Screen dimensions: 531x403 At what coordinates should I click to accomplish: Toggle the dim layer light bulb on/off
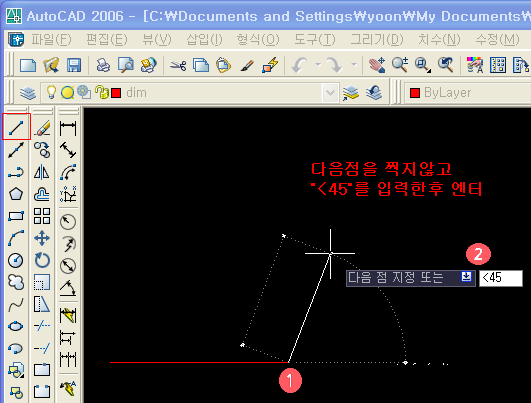click(x=51, y=92)
